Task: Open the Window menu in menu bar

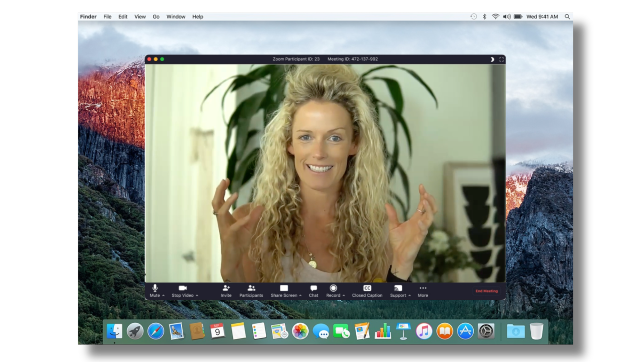Action: (x=175, y=17)
